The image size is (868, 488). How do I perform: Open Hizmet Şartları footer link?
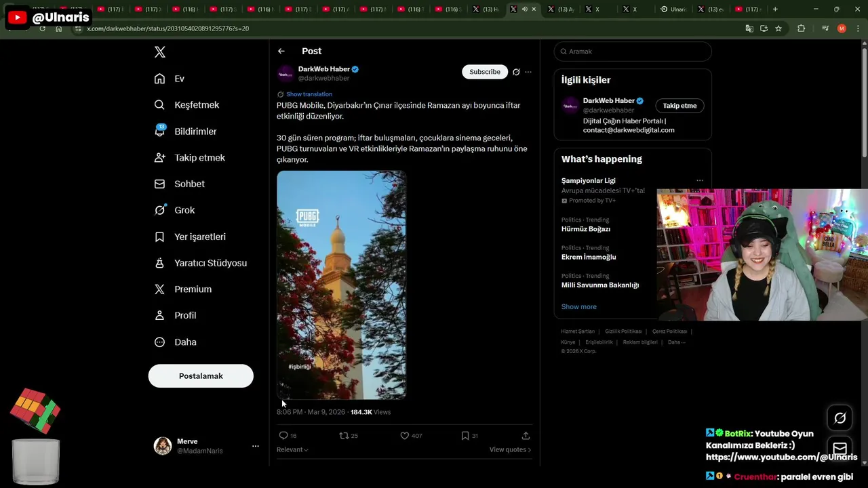[x=578, y=331]
